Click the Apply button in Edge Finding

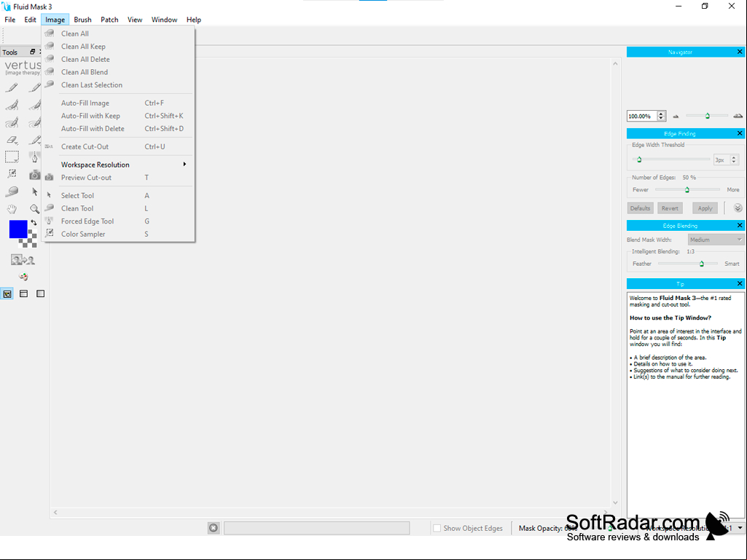pyautogui.click(x=705, y=208)
